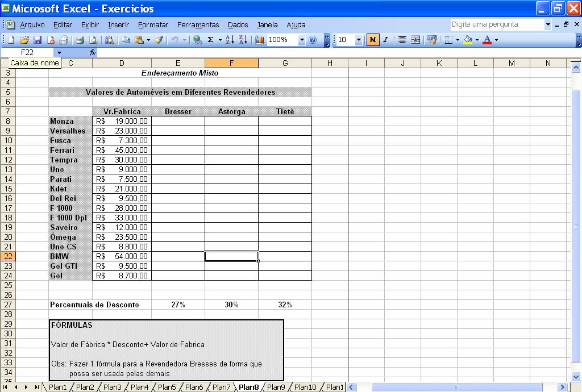
Task: Open the Ferramentas menu
Action: click(x=198, y=24)
